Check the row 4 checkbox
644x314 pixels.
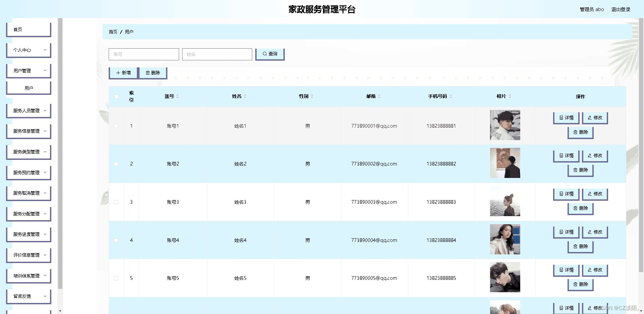tap(116, 240)
